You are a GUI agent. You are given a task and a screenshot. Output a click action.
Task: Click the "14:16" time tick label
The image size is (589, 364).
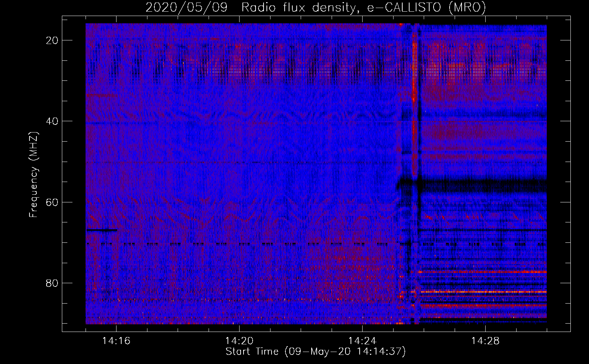pyautogui.click(x=116, y=341)
